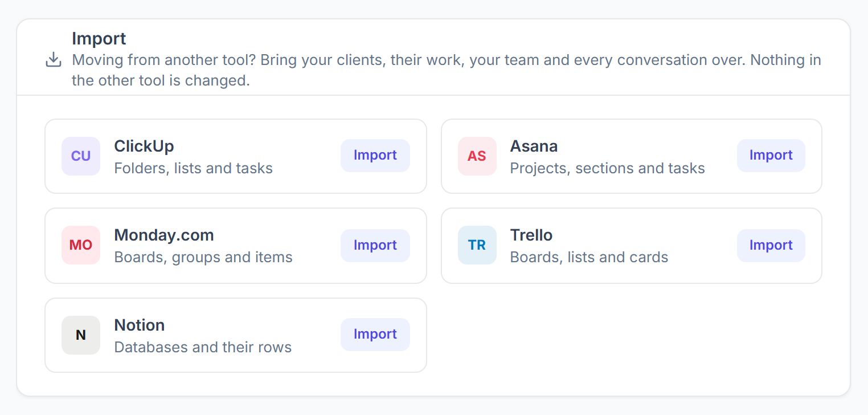This screenshot has height=415, width=868.
Task: Click "Boards, groups and items" description
Action: click(x=203, y=257)
